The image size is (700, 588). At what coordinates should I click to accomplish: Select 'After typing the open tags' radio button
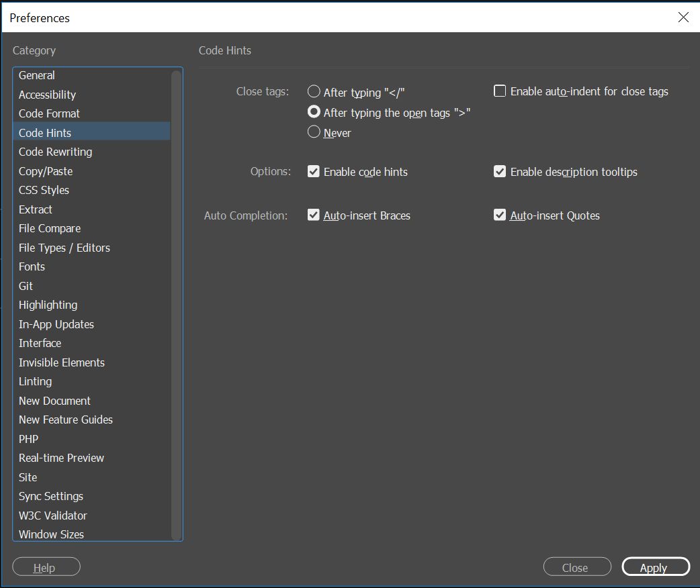(314, 112)
